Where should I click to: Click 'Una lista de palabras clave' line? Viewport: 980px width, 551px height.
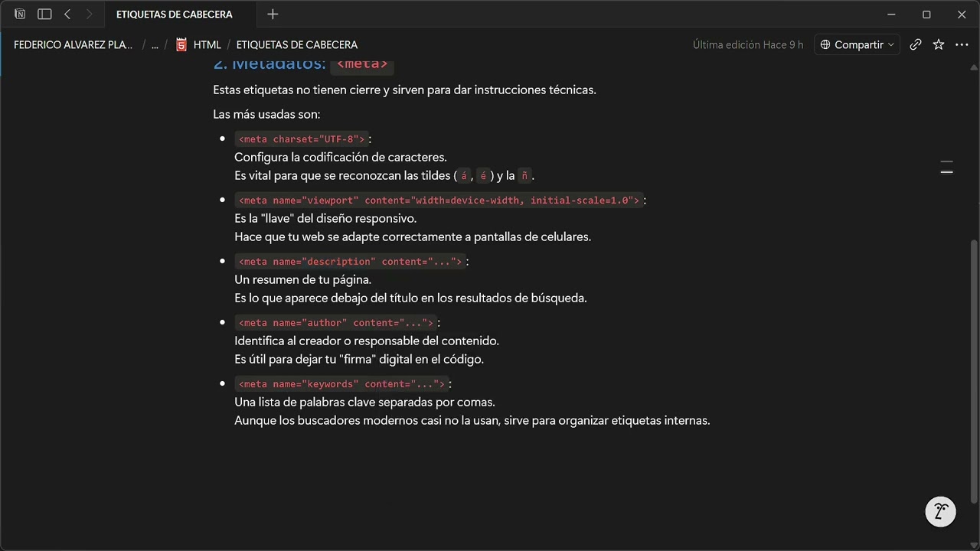click(x=364, y=402)
